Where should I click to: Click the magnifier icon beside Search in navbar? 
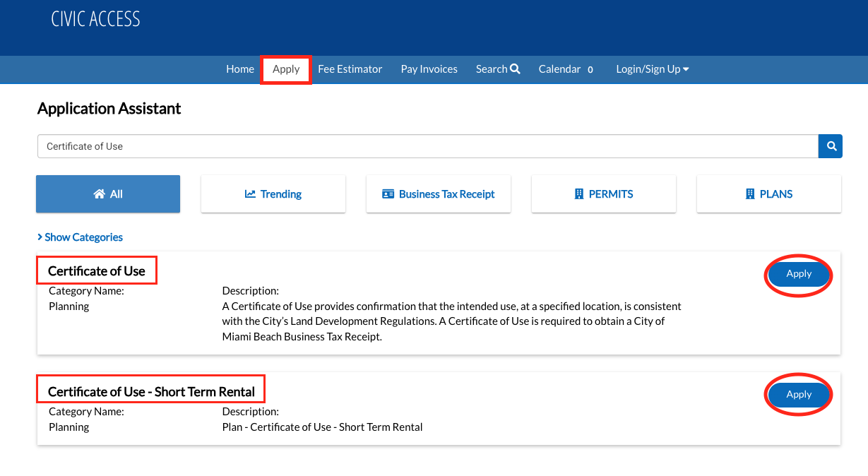click(x=515, y=69)
